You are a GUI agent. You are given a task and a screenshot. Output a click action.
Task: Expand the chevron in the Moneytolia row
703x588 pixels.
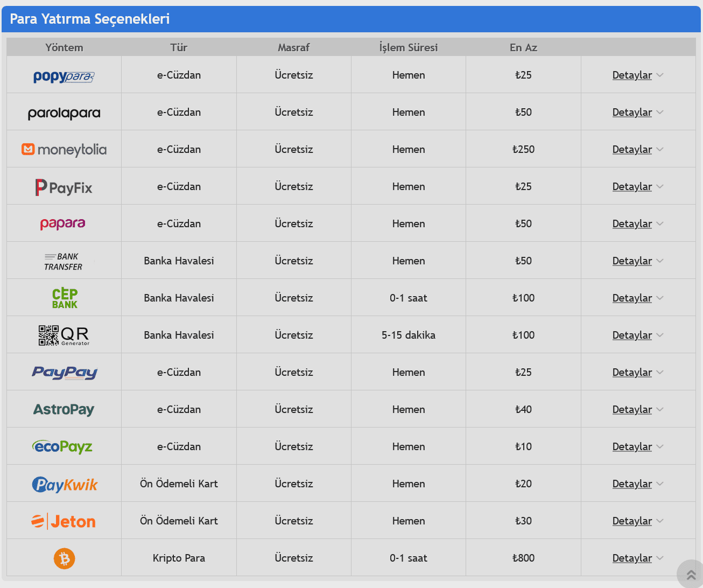coord(660,150)
